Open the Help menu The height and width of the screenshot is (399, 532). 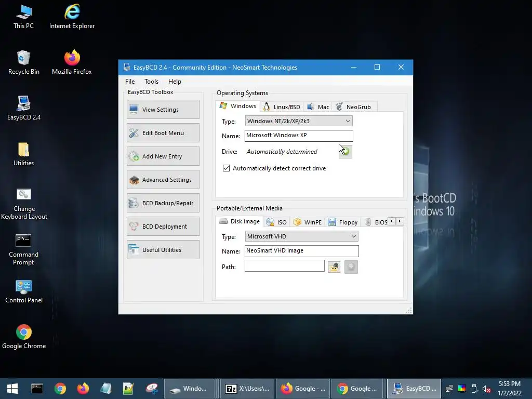(175, 82)
